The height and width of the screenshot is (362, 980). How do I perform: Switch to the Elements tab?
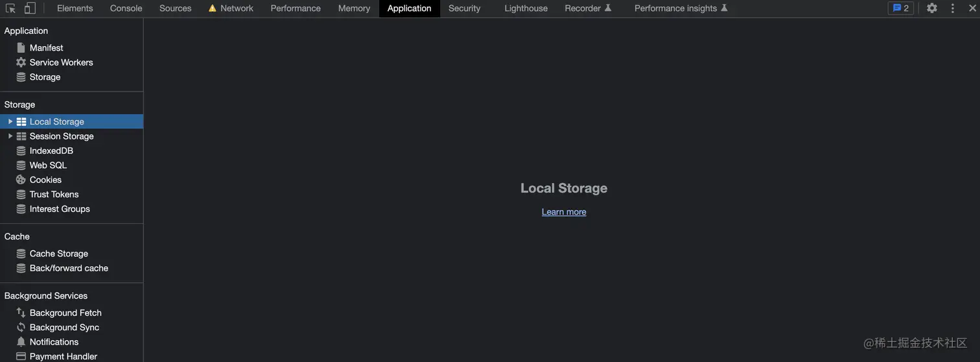point(75,8)
